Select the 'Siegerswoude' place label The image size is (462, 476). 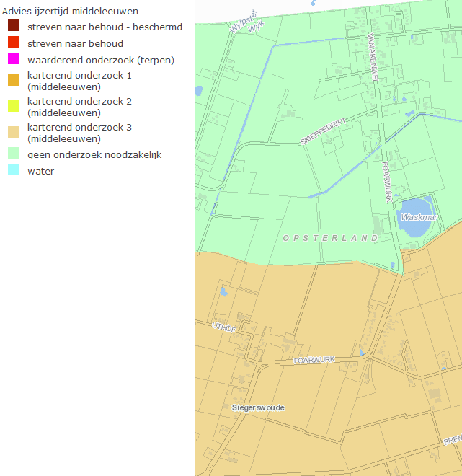258,407
